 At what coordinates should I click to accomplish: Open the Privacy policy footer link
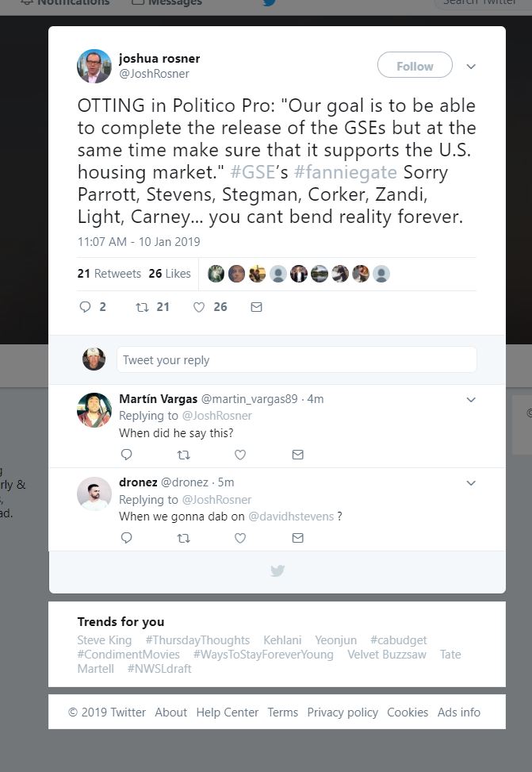click(343, 712)
